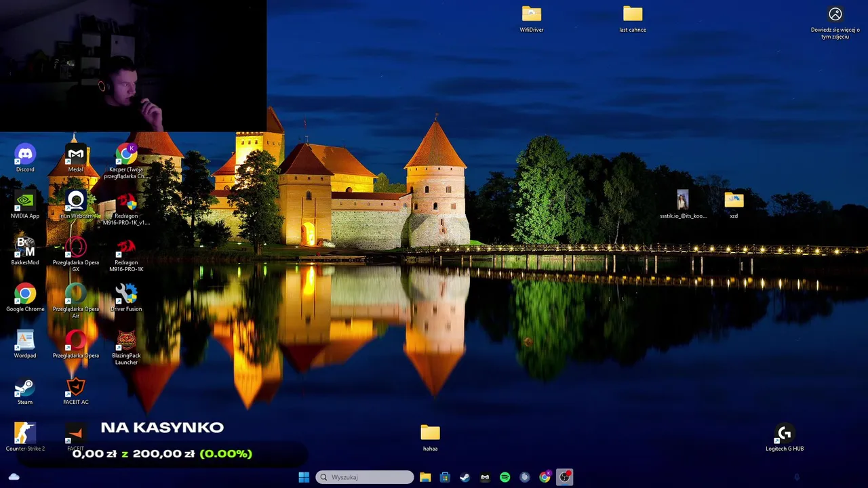Open the Steam desktop shortcut
The height and width of the screenshot is (488, 868).
tap(25, 391)
